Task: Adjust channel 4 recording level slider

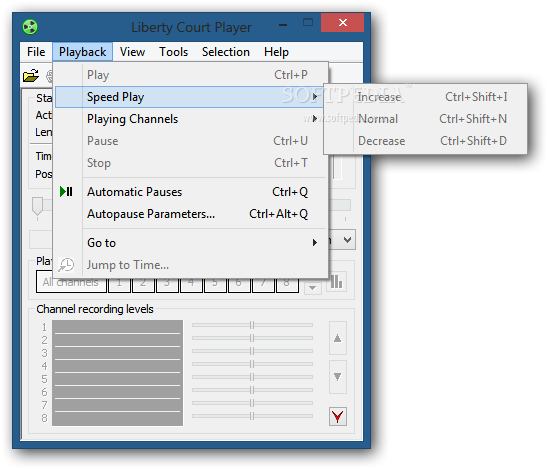Action: point(252,364)
